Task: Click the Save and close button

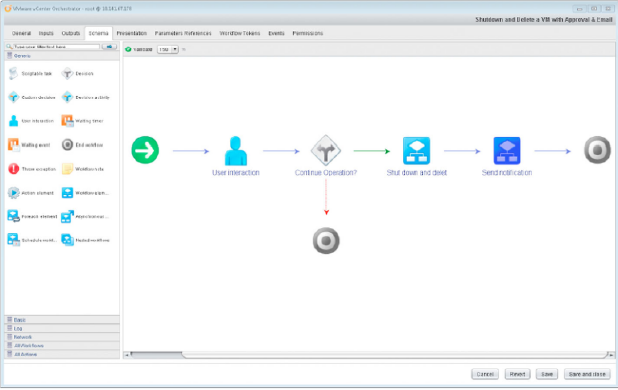Action: pos(587,374)
